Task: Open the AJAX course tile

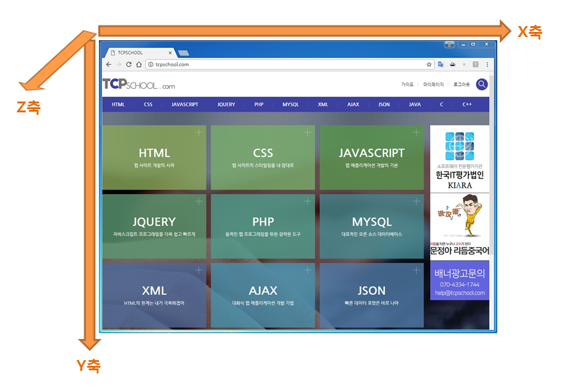Action: [263, 295]
